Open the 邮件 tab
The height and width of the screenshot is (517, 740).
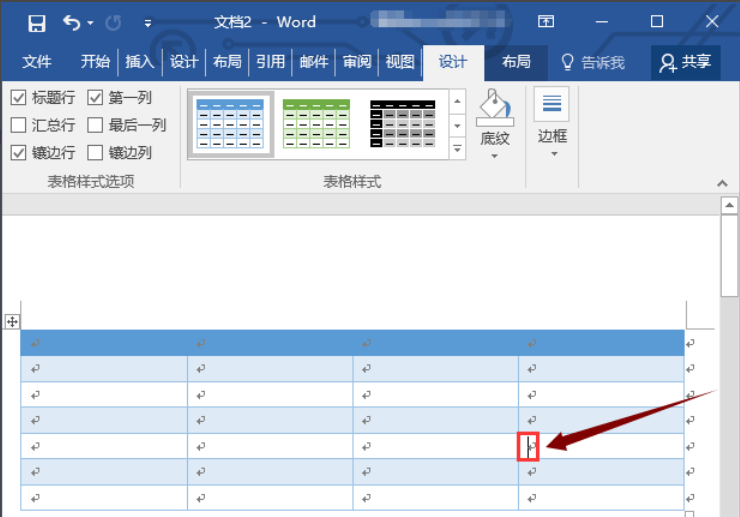(314, 61)
